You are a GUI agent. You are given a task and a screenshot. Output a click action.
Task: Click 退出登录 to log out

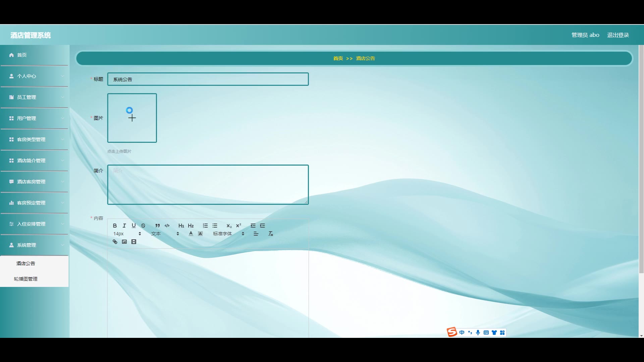tap(618, 35)
